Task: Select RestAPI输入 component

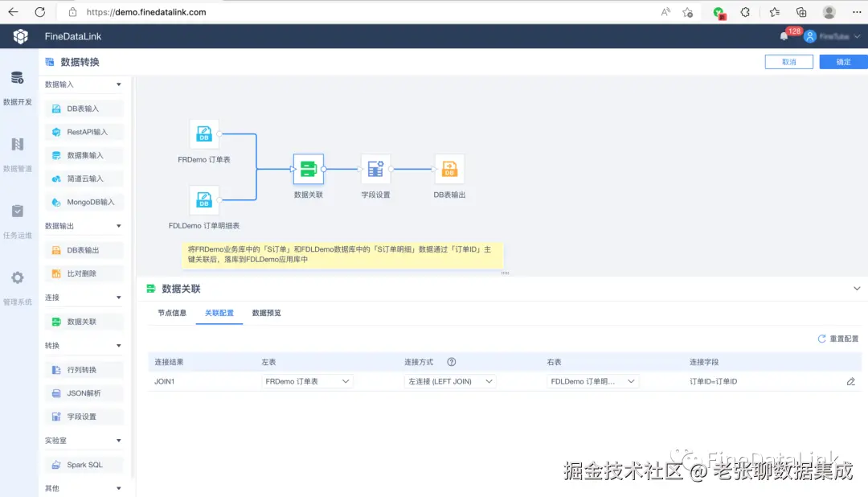Action: [x=84, y=132]
